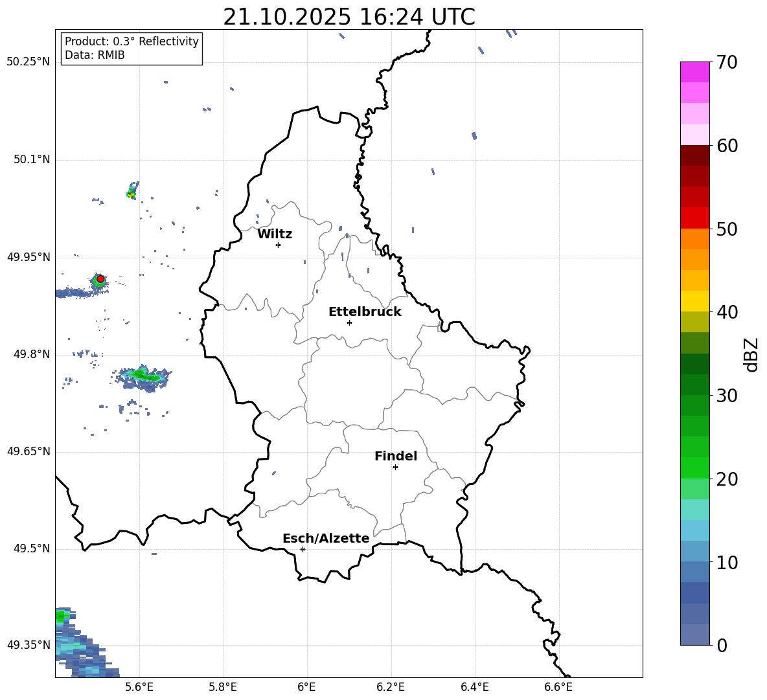This screenshot has height=700, width=767.
Task: Click the 6.2°E longitude label
Action: coord(391,688)
